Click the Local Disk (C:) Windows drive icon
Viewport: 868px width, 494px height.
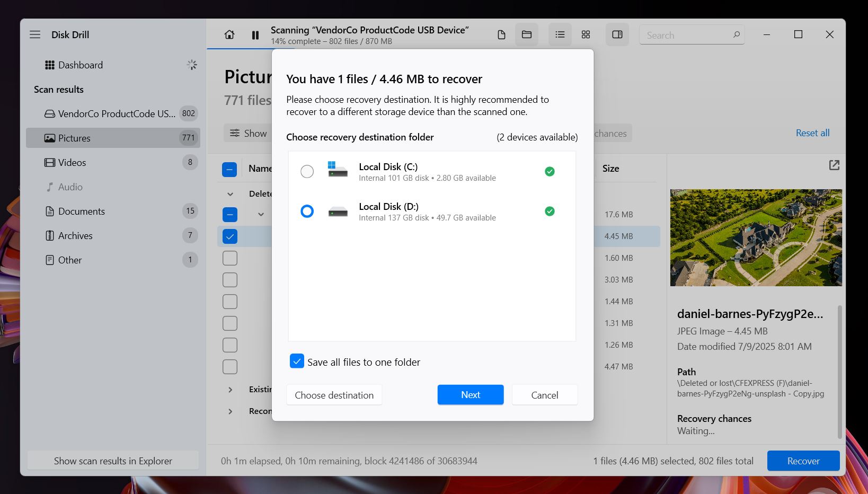(338, 169)
